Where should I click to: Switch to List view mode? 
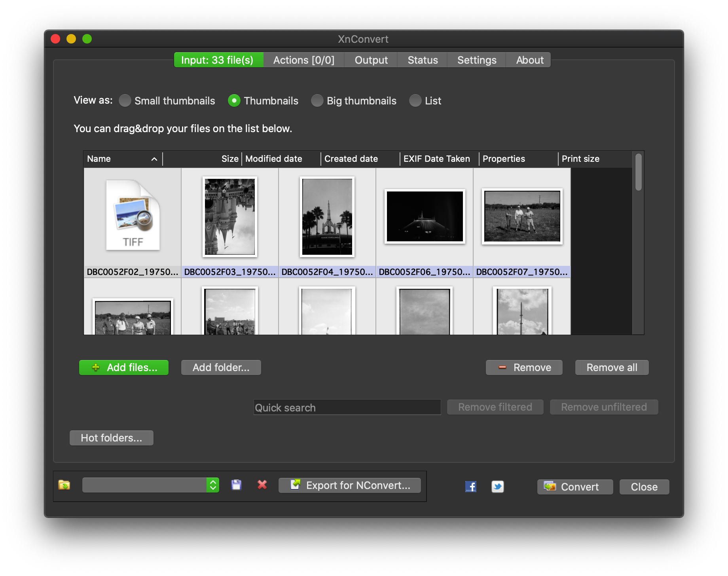point(415,101)
